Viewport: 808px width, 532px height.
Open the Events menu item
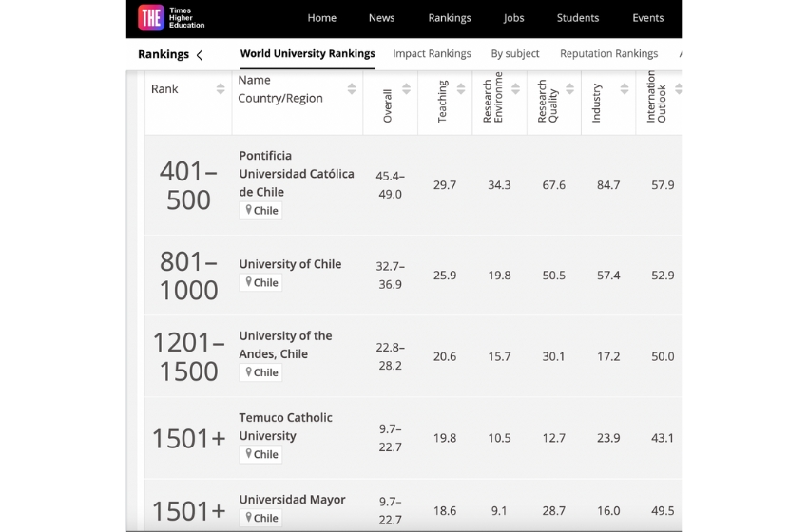coord(648,18)
